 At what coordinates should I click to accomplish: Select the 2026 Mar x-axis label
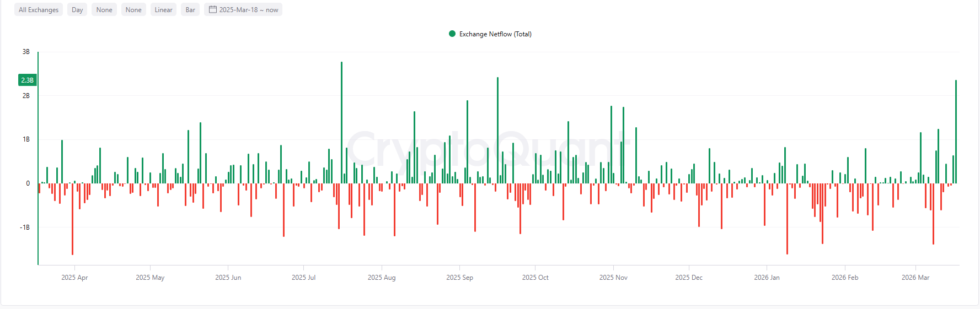tap(915, 278)
